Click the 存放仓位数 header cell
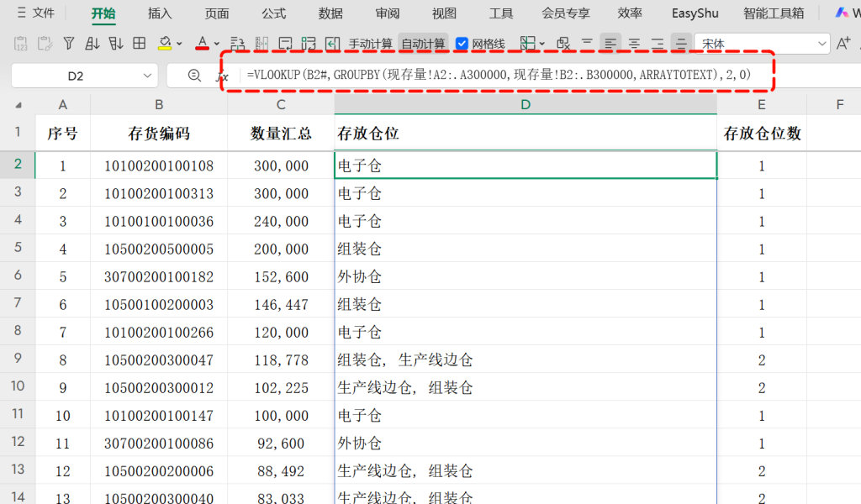861x504 pixels. (x=762, y=133)
